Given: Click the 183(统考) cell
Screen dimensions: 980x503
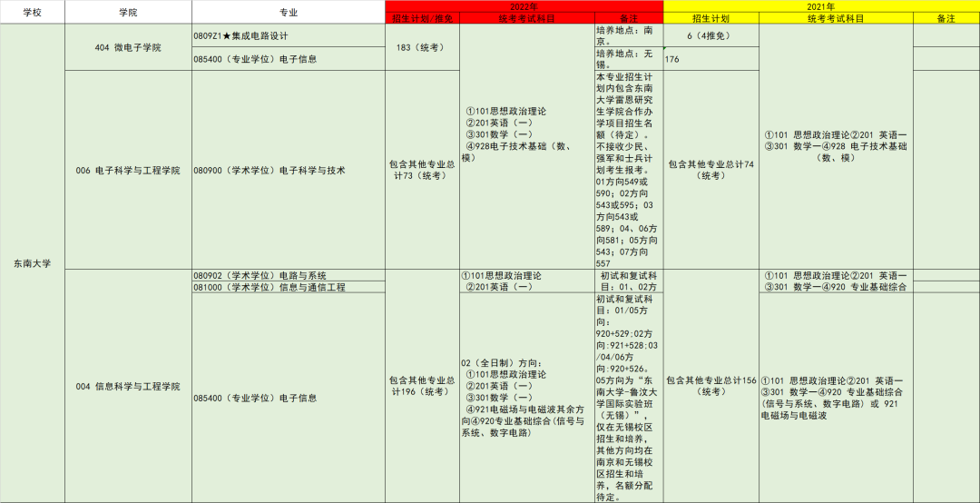Looking at the screenshot, I should [422, 47].
